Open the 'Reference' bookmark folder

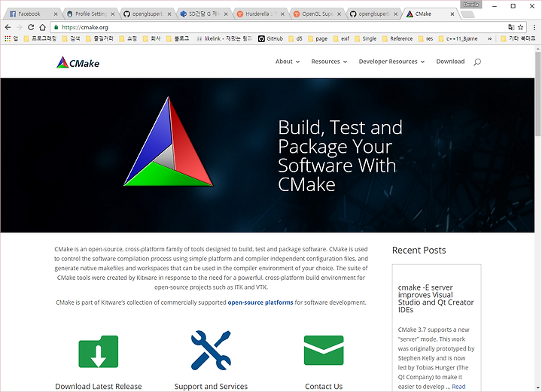coord(397,38)
